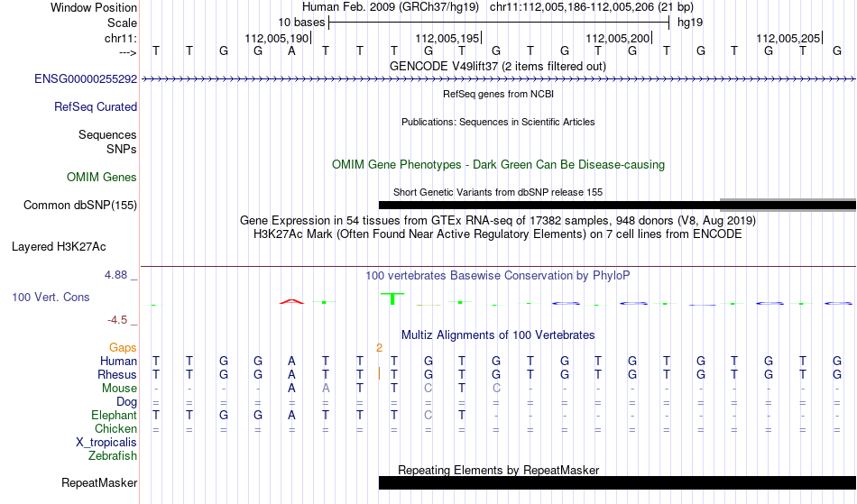
Task: Click the OMIM Genes track label
Action: (x=102, y=178)
